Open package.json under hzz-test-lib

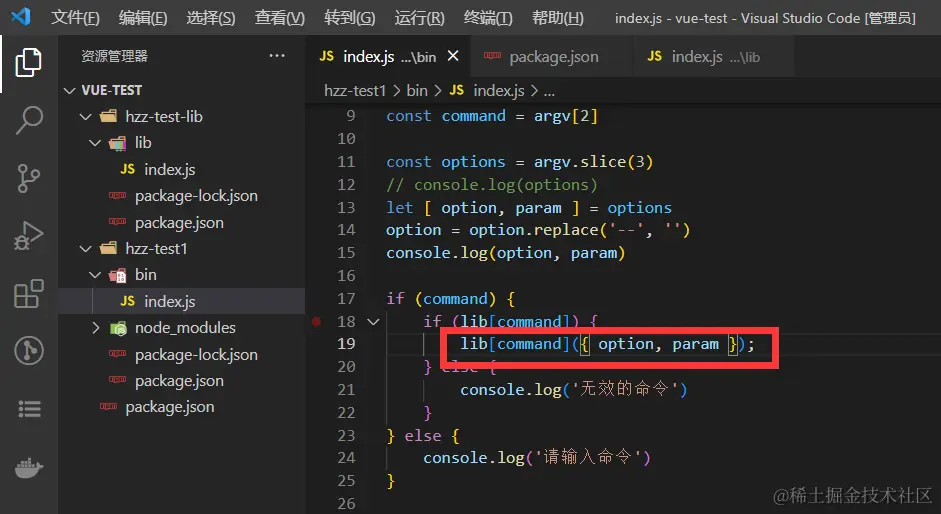(181, 223)
